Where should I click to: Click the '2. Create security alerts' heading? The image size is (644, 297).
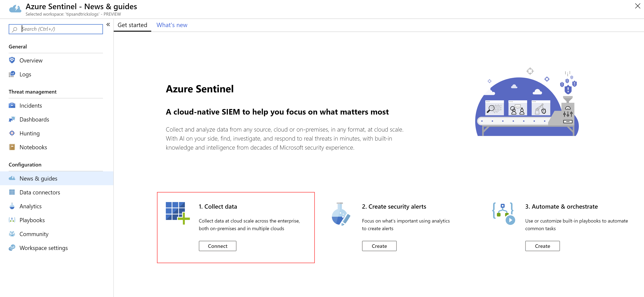pyautogui.click(x=394, y=207)
